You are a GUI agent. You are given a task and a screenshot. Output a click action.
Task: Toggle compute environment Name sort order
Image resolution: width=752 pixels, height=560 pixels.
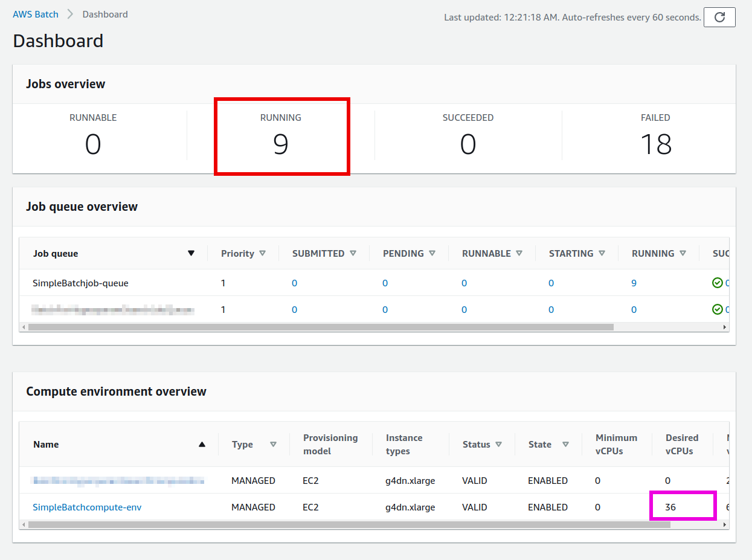(x=202, y=445)
